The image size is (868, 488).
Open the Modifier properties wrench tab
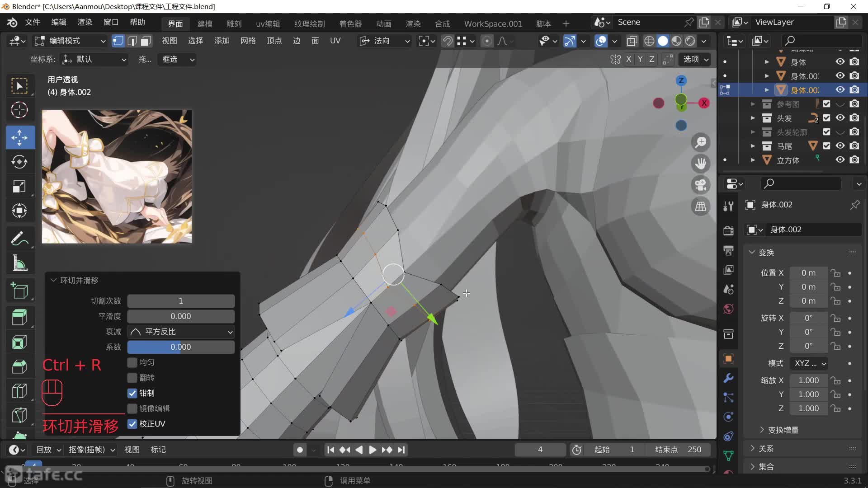click(x=728, y=378)
